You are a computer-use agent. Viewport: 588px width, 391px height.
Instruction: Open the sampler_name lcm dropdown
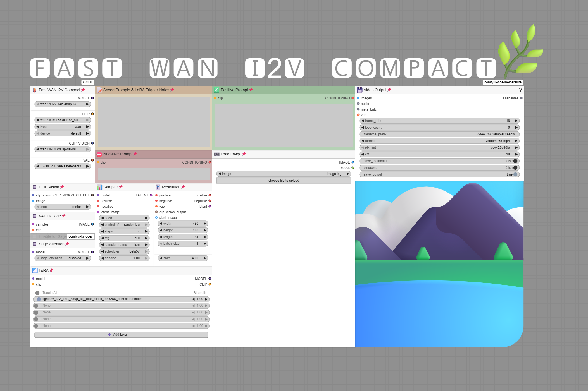click(124, 245)
